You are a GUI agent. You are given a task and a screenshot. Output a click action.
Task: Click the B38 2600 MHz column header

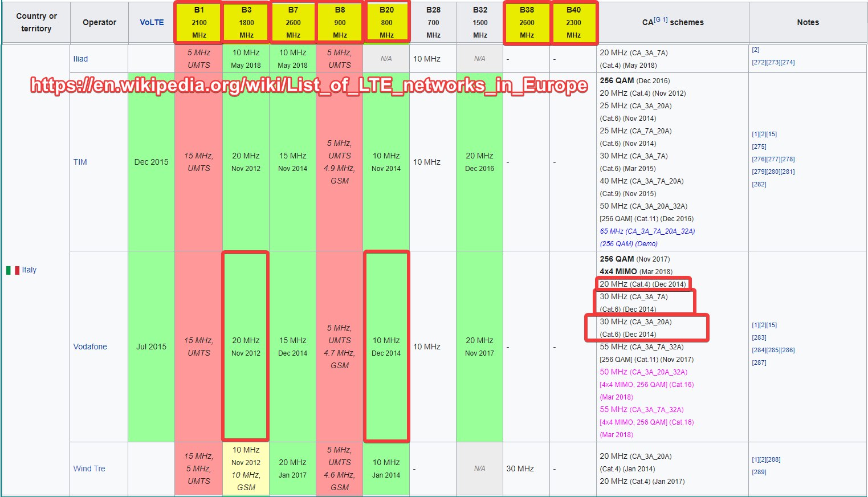[x=527, y=22]
